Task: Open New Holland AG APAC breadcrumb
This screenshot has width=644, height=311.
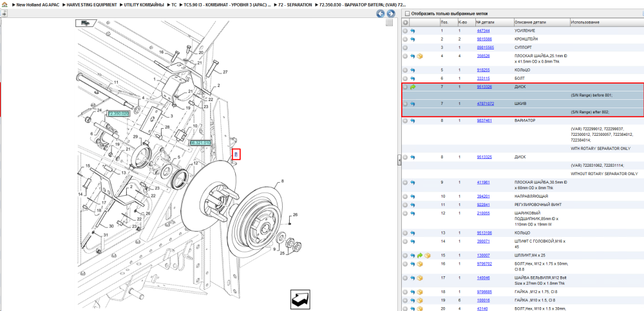Action: pos(39,4)
